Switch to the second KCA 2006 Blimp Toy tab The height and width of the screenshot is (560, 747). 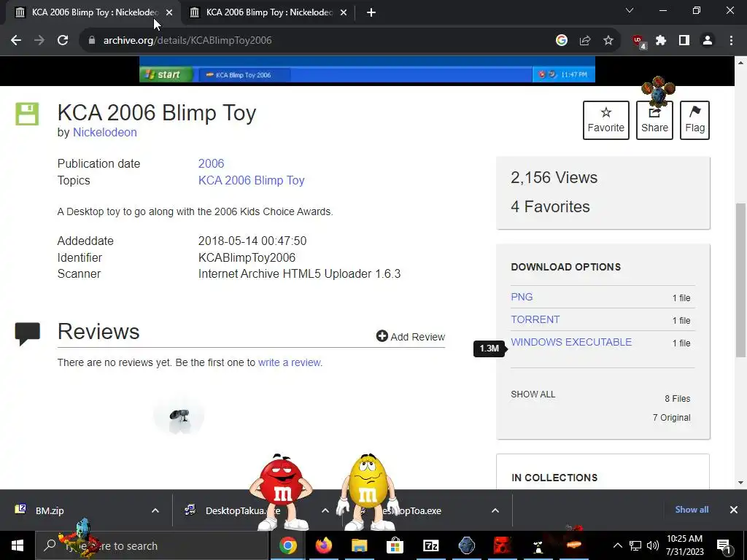pos(269,12)
